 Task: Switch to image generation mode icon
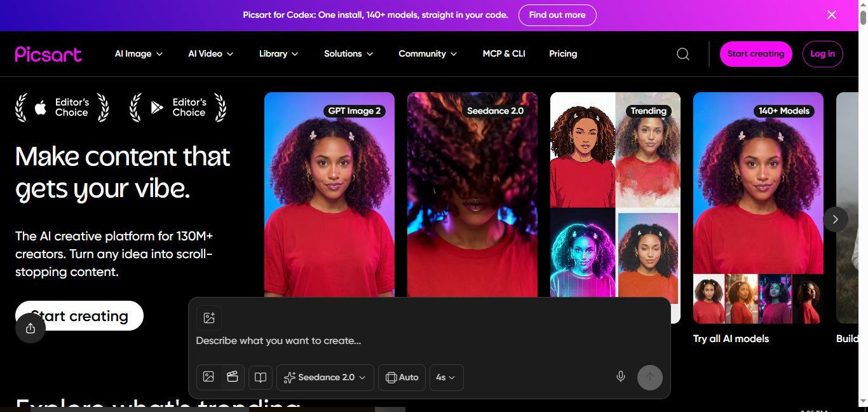tap(208, 377)
